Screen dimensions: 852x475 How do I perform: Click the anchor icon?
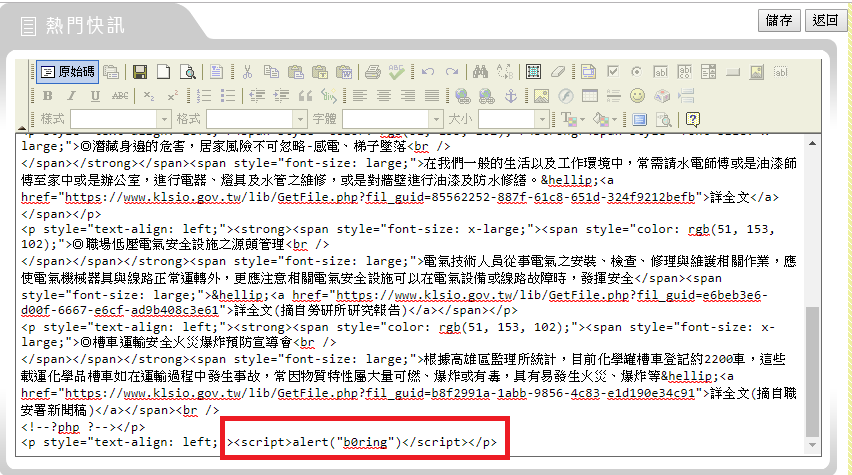tap(511, 96)
